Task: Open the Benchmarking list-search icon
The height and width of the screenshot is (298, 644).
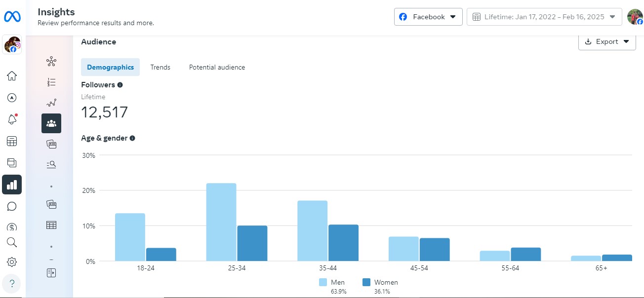Action: (x=51, y=165)
